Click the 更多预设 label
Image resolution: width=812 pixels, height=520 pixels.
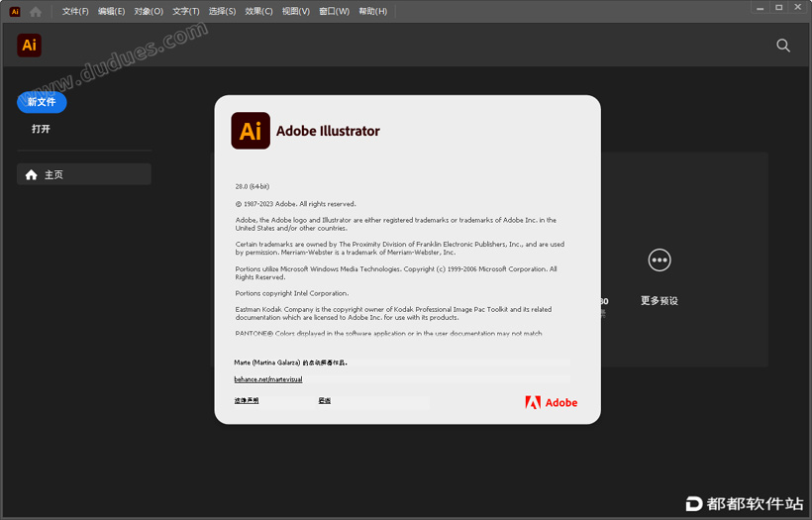(660, 300)
